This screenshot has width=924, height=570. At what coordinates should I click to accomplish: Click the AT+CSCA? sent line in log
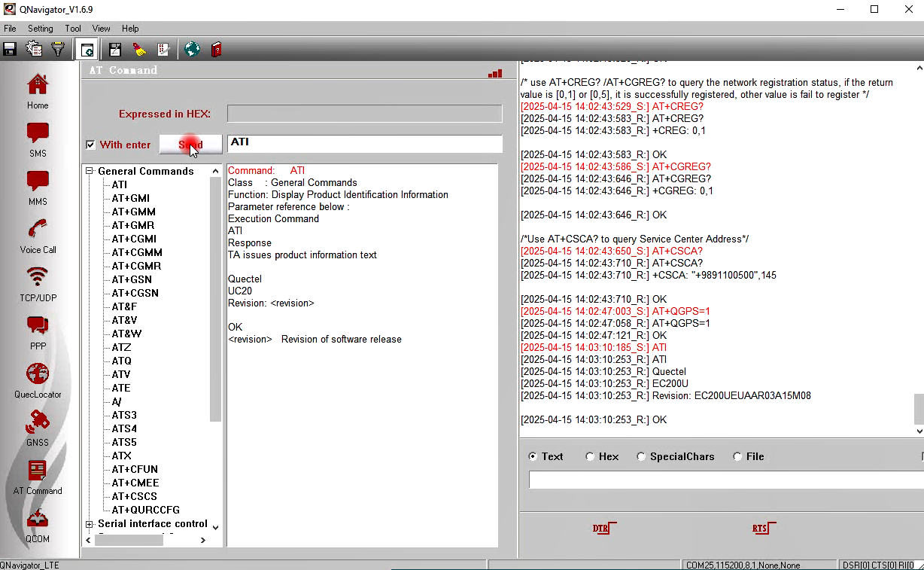click(612, 251)
